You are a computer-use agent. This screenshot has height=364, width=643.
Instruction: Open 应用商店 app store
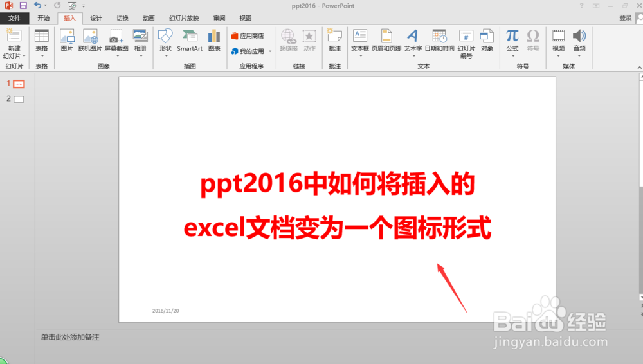[x=248, y=36]
